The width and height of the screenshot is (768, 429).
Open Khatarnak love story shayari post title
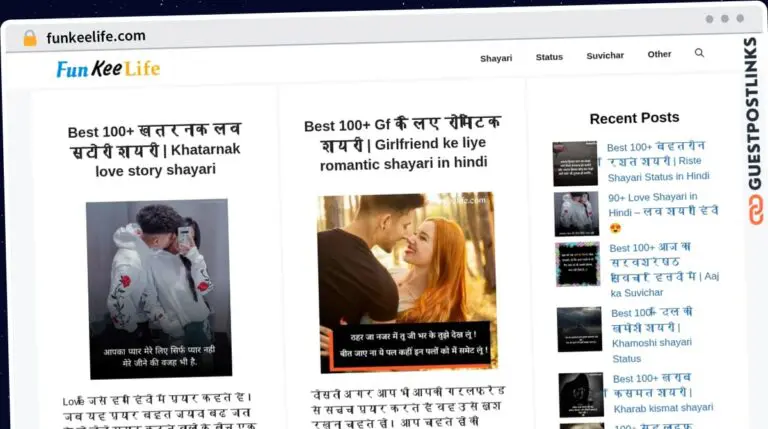tap(154, 150)
